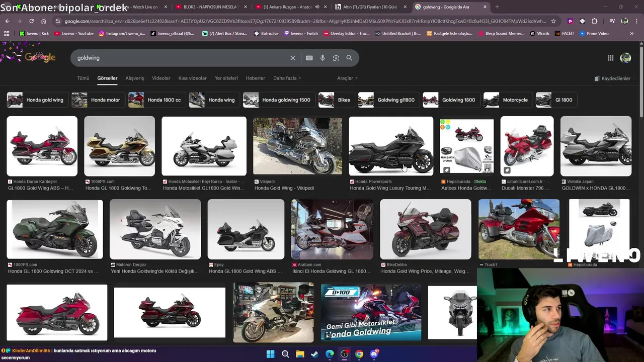
Task: Open the Windows Start menu
Action: coord(270,354)
